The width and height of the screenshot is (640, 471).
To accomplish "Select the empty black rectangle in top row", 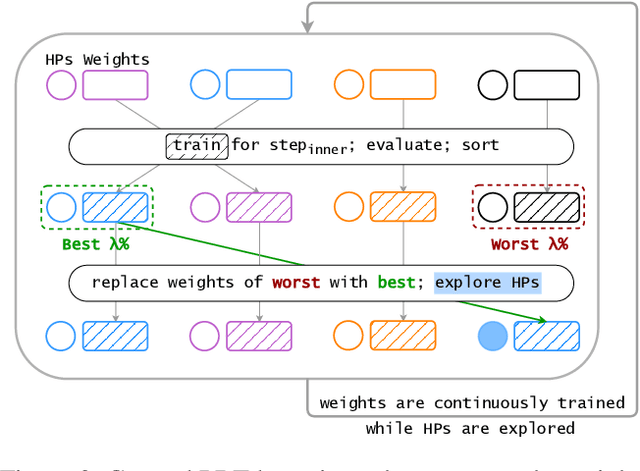I will (546, 85).
